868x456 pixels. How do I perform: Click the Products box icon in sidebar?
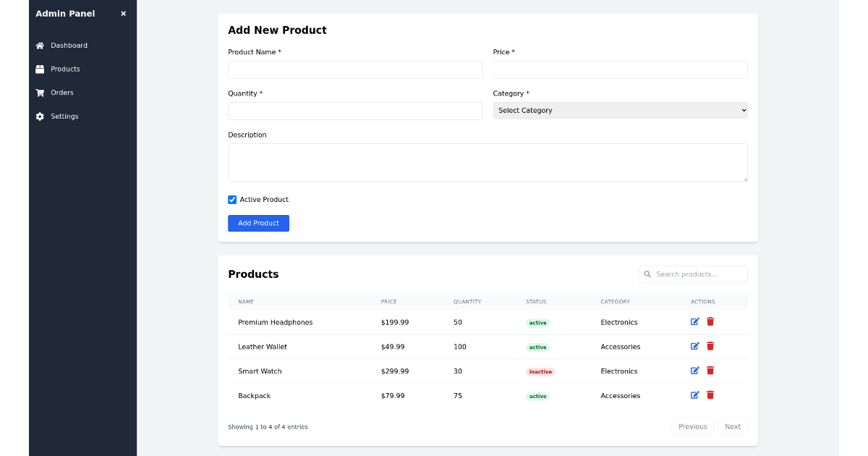[40, 69]
